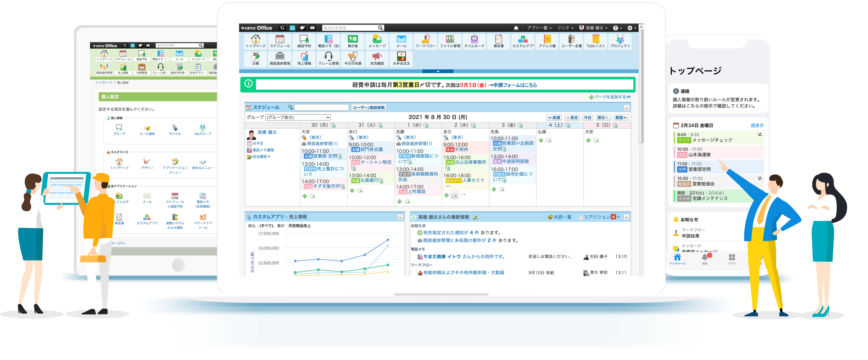Open the 商談進捗管理 app icon
The image size is (868, 360).
tap(280, 59)
